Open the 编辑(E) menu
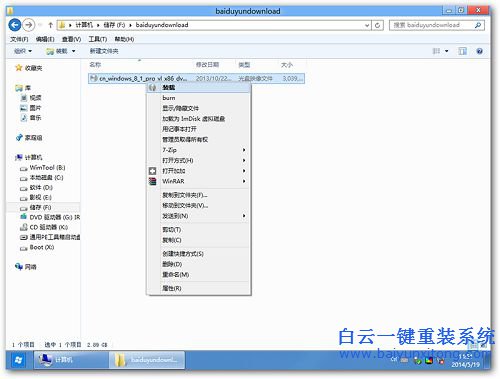500x379 pixels. coord(45,39)
